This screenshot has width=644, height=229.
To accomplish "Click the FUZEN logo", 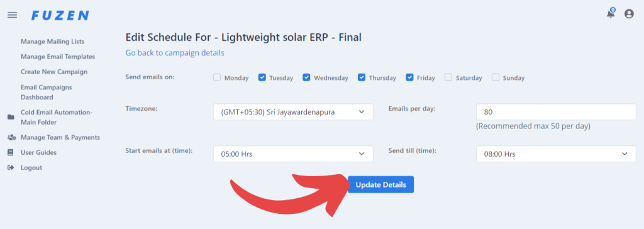I will click(x=60, y=16).
